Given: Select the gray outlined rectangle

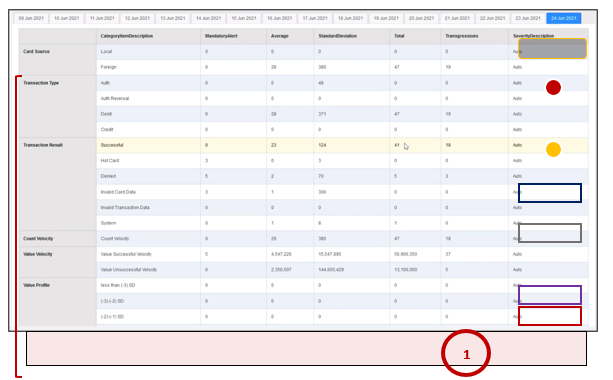Looking at the screenshot, I should click(x=550, y=233).
